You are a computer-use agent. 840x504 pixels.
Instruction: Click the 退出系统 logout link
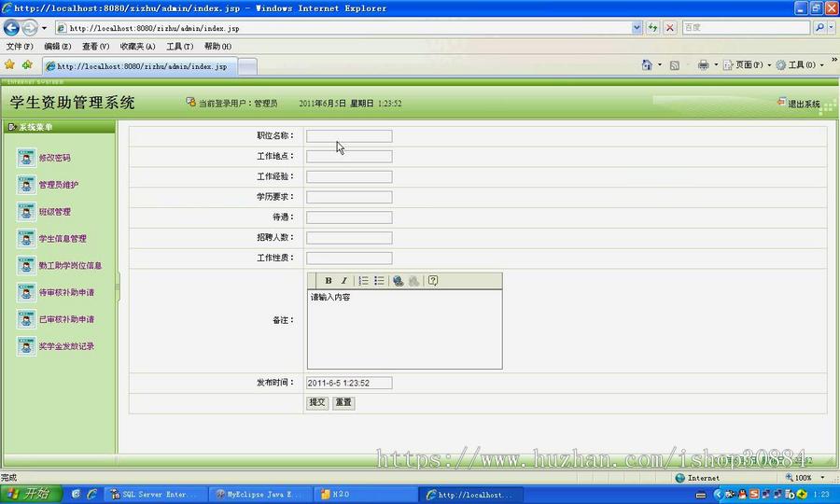click(x=799, y=104)
